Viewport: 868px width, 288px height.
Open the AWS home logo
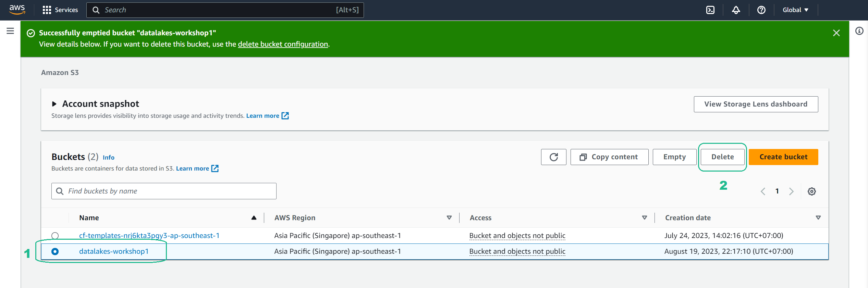17,10
